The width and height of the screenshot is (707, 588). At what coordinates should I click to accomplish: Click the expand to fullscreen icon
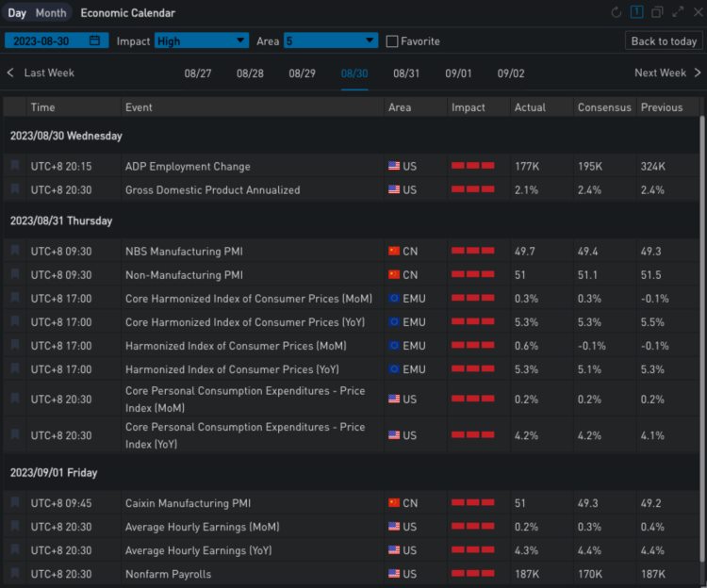pos(677,12)
